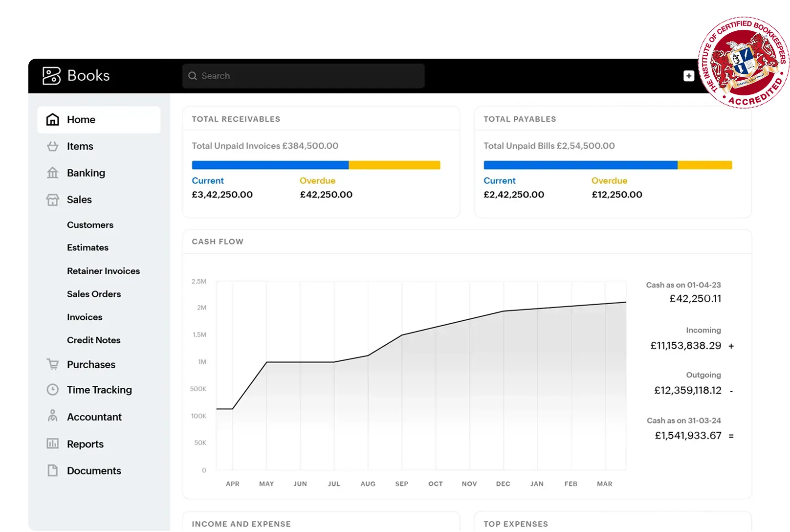
Task: Click the Documents file icon
Action: coord(52,470)
